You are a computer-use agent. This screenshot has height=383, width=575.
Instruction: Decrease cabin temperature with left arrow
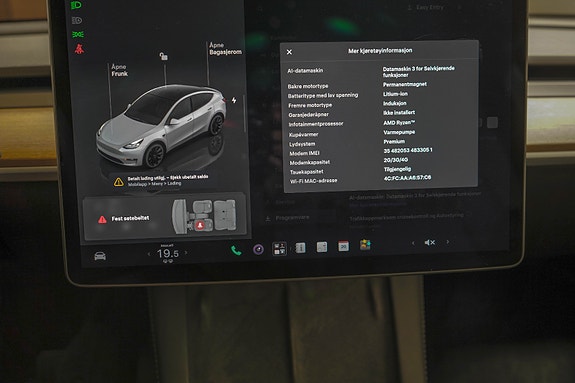(x=149, y=253)
